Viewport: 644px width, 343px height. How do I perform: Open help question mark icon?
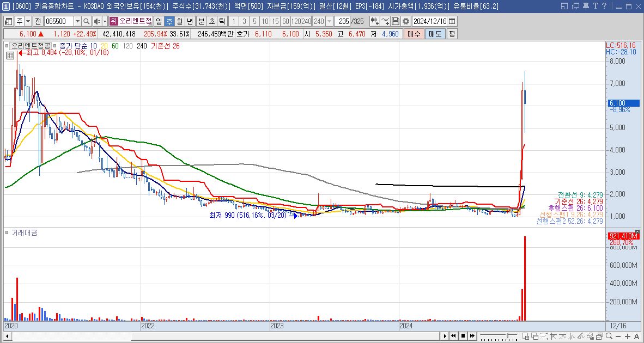604,6
